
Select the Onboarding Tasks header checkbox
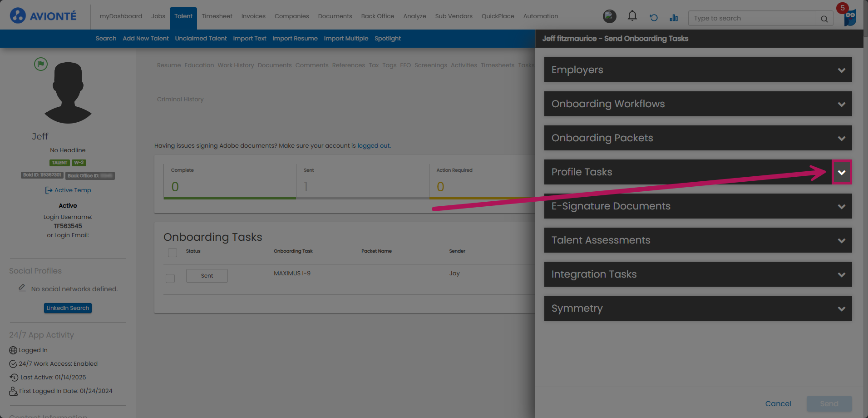(173, 252)
